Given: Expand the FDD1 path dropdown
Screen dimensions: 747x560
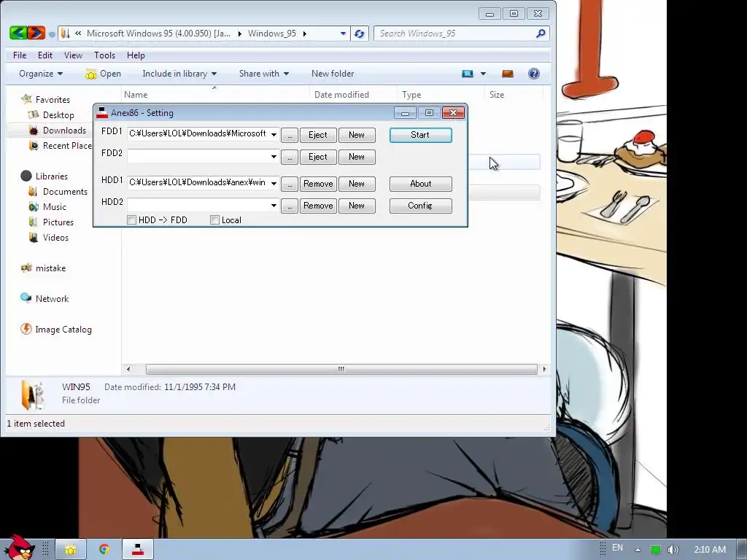Looking at the screenshot, I should 274,134.
